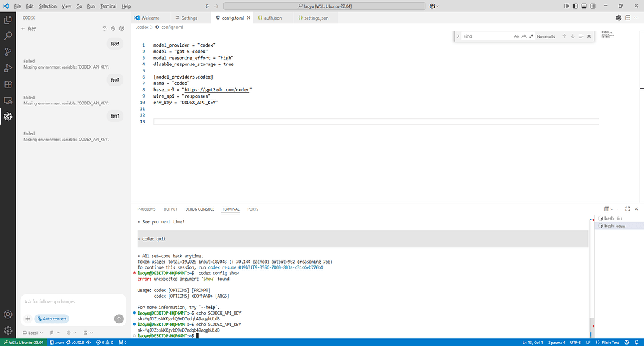
Task: Open the agent mode dropdown beside Local
Action: coord(55,333)
